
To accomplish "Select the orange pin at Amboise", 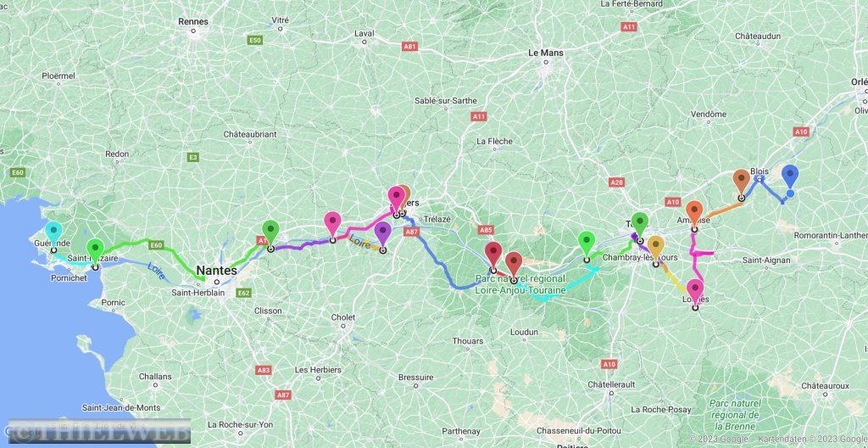I will tap(694, 213).
